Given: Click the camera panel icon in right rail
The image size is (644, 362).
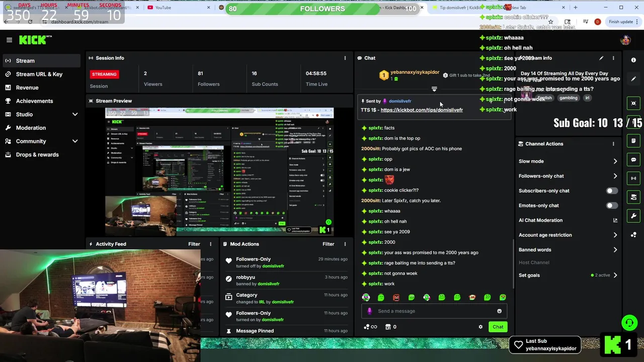Looking at the screenshot, I should click(x=633, y=197).
